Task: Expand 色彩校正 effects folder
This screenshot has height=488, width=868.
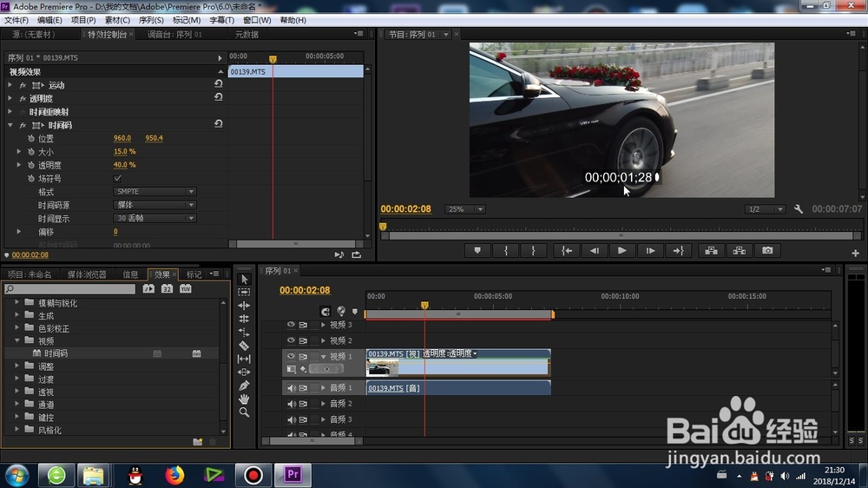Action: tap(16, 328)
